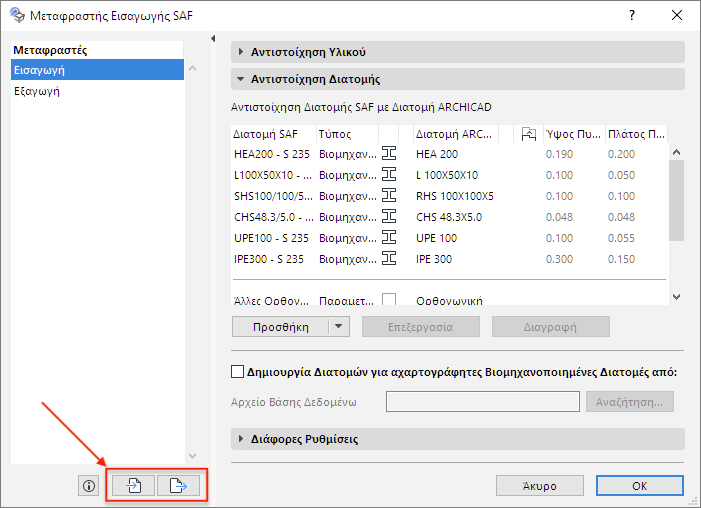Click the Άκυρο button
The image size is (701, 508).
click(540, 486)
